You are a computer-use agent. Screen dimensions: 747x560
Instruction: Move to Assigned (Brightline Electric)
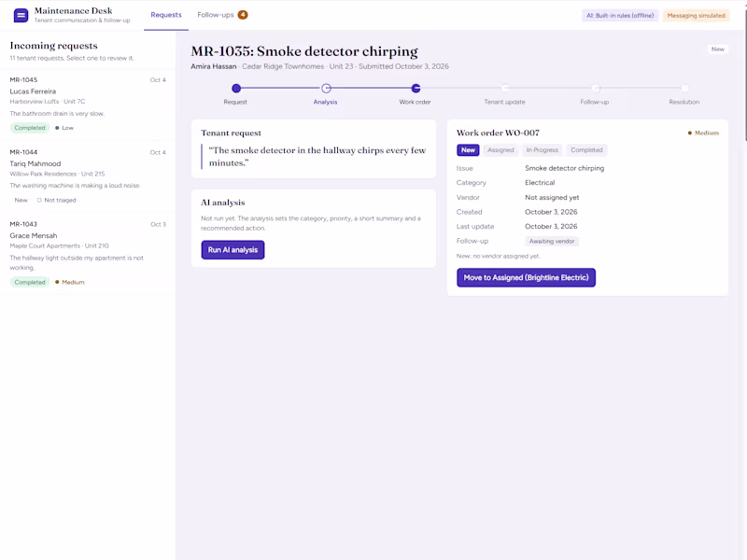(x=526, y=277)
